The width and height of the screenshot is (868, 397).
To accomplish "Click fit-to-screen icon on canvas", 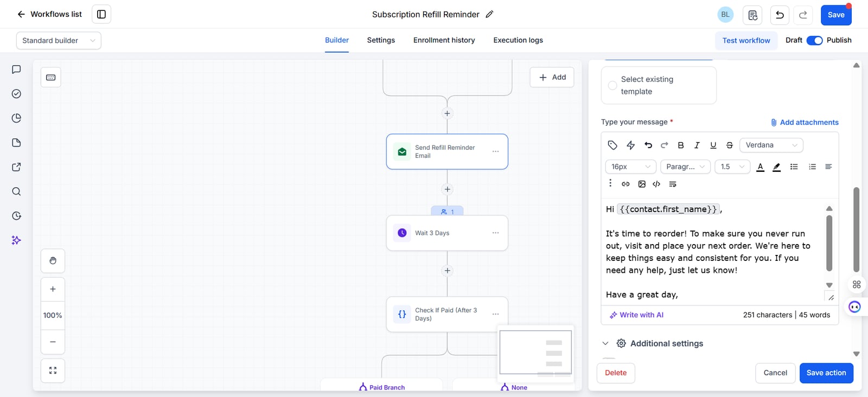I will click(53, 370).
